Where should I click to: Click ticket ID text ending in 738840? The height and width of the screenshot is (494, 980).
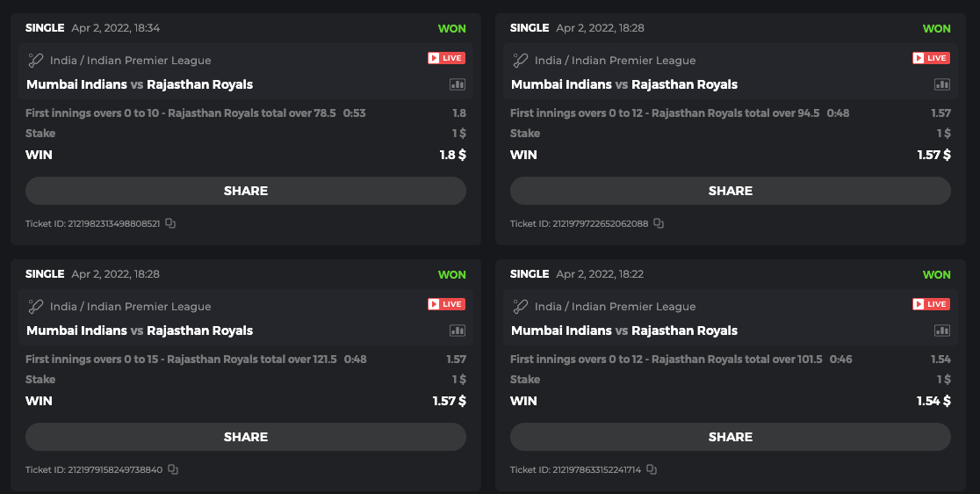coord(94,470)
